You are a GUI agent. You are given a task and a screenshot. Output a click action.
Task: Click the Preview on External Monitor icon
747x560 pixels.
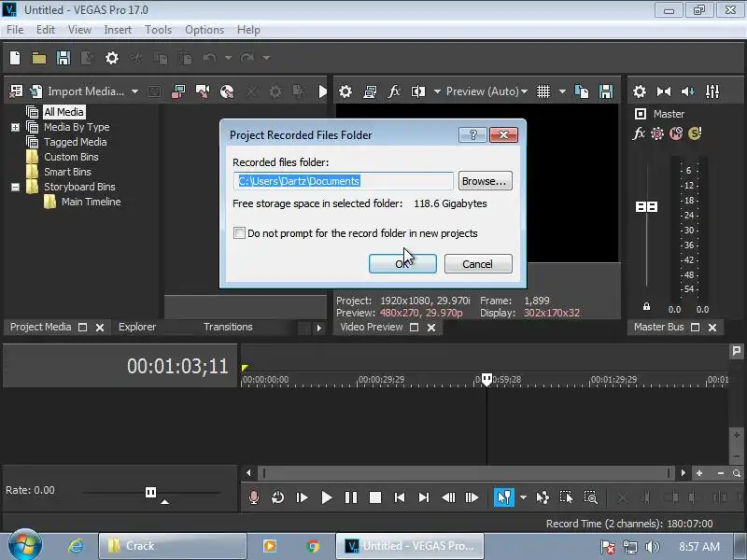point(370,91)
